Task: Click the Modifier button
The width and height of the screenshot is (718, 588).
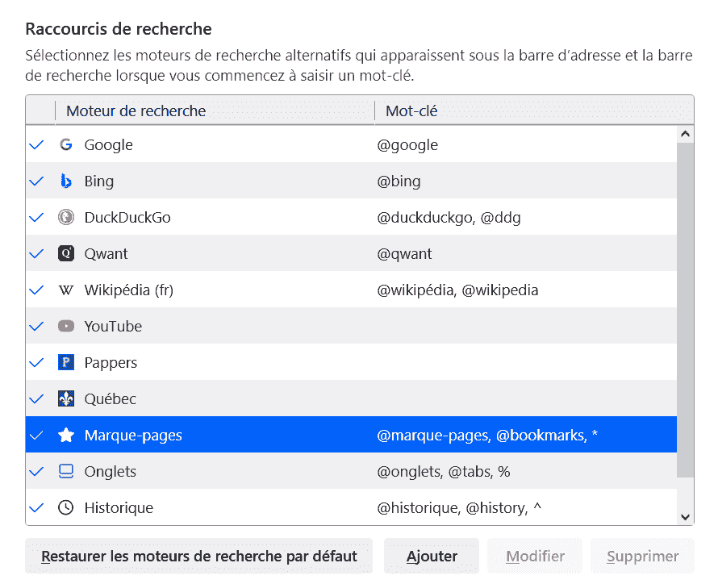Action: (535, 556)
